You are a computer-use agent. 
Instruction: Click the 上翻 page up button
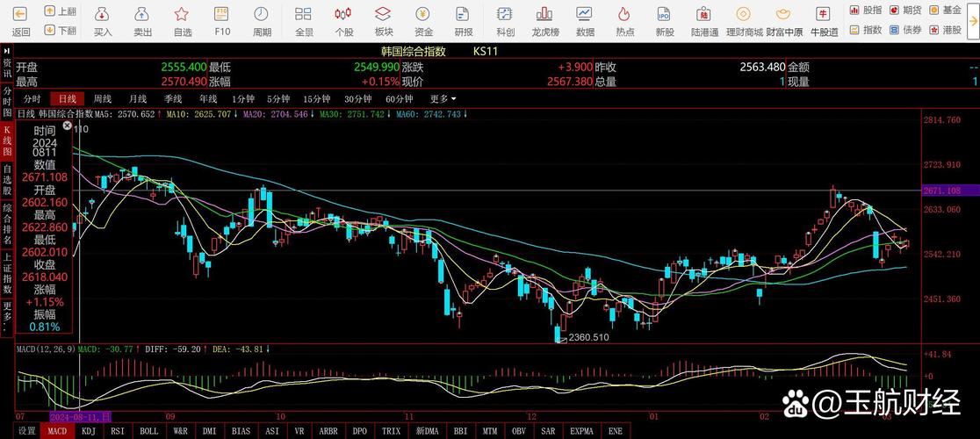(x=60, y=11)
